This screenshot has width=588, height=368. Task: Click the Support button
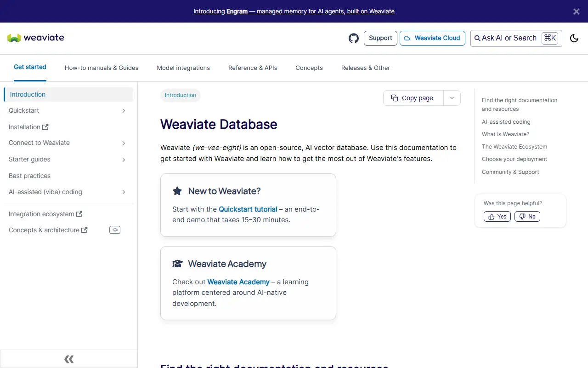coord(380,38)
